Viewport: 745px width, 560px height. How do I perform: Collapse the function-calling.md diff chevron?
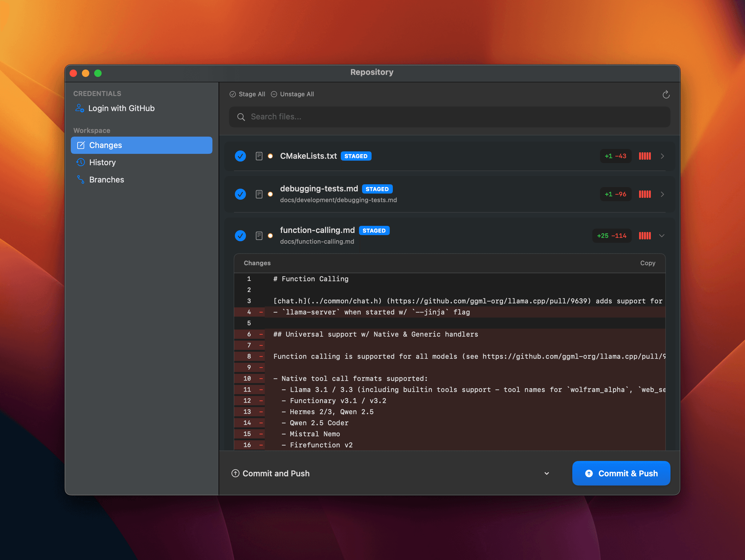click(x=662, y=236)
